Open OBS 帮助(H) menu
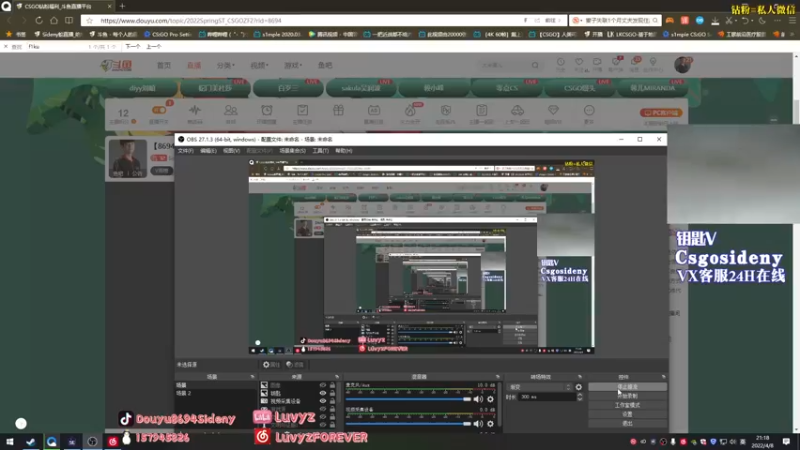 coord(344,151)
